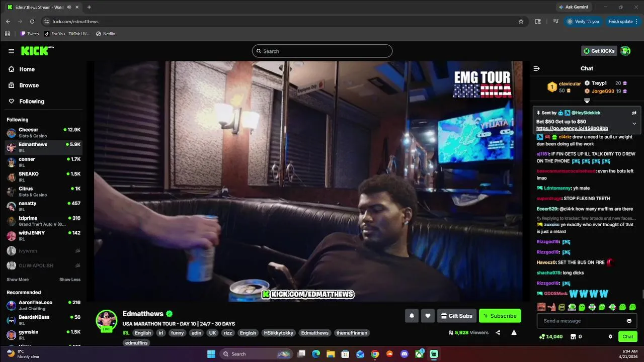
Task: Open AaronTheLoco recommended channel
Action: pyautogui.click(x=43, y=305)
